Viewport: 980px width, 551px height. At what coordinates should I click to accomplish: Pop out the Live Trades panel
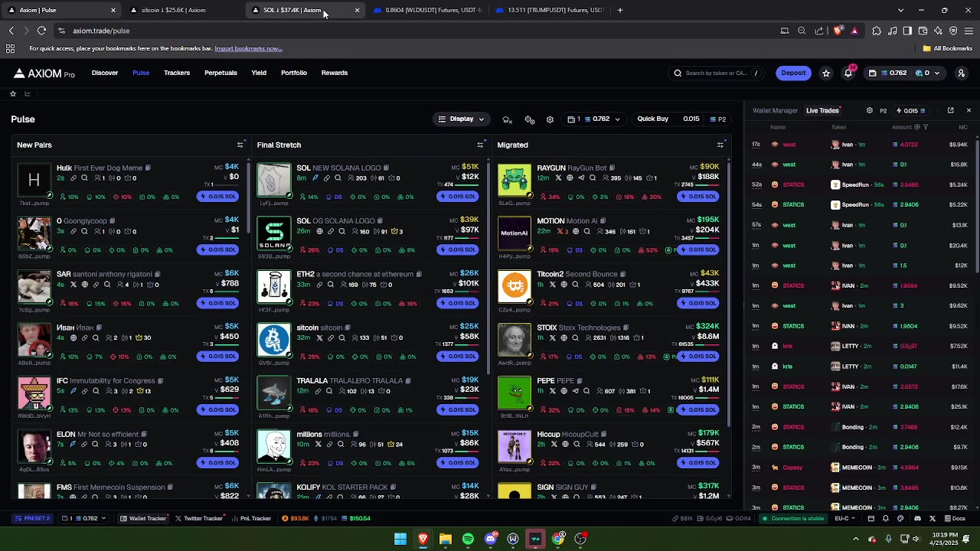[x=951, y=110]
